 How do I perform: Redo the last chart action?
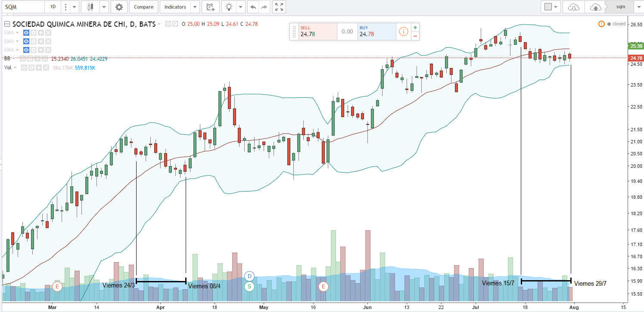pos(264,7)
